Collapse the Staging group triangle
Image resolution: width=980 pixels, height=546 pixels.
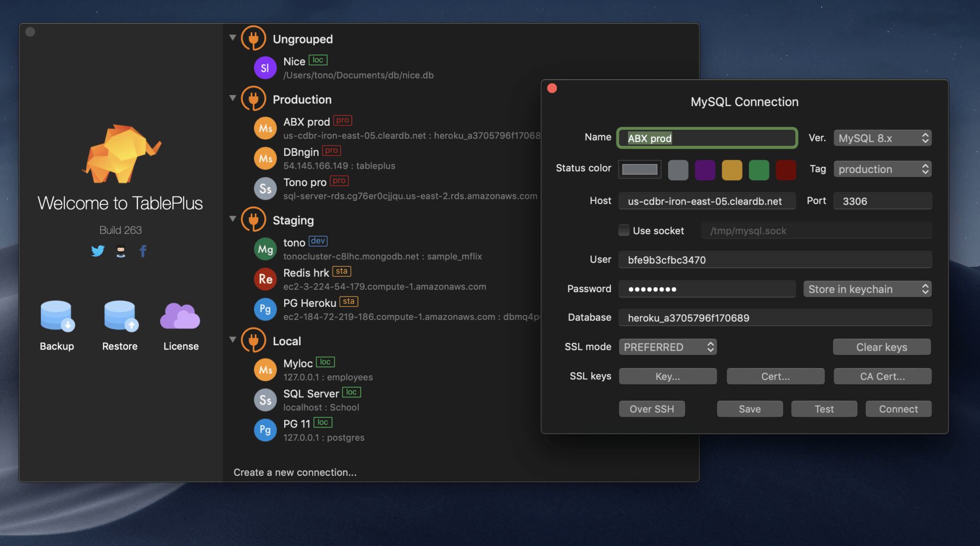coord(233,219)
